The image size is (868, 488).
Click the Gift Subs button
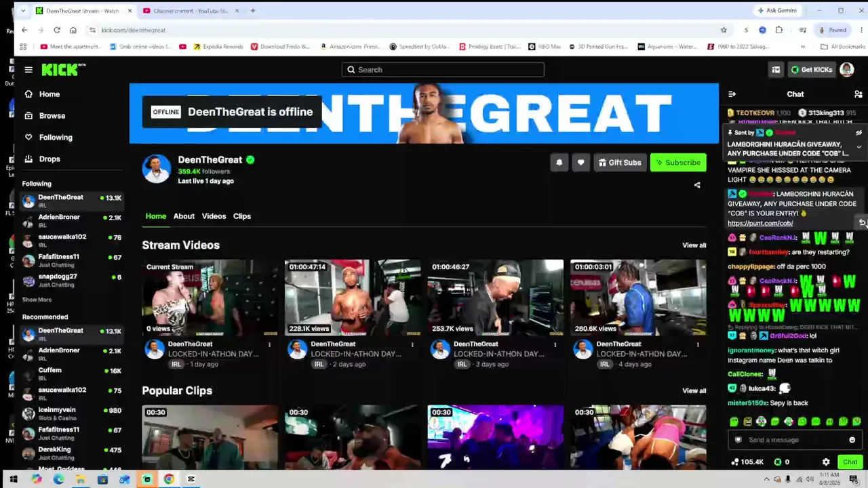620,163
